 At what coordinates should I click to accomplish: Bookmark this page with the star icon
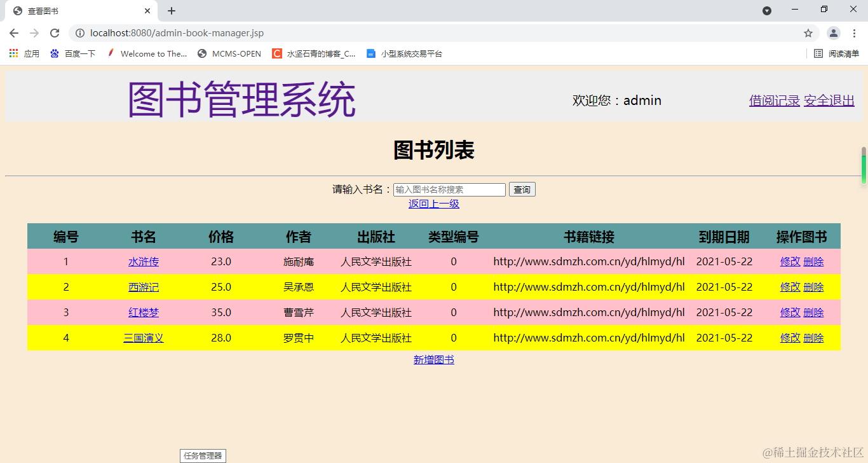807,33
